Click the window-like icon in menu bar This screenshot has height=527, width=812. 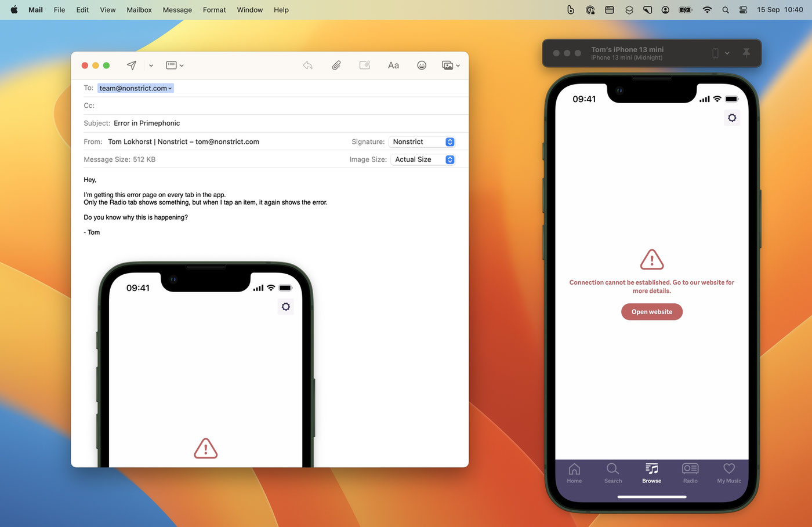tap(610, 10)
